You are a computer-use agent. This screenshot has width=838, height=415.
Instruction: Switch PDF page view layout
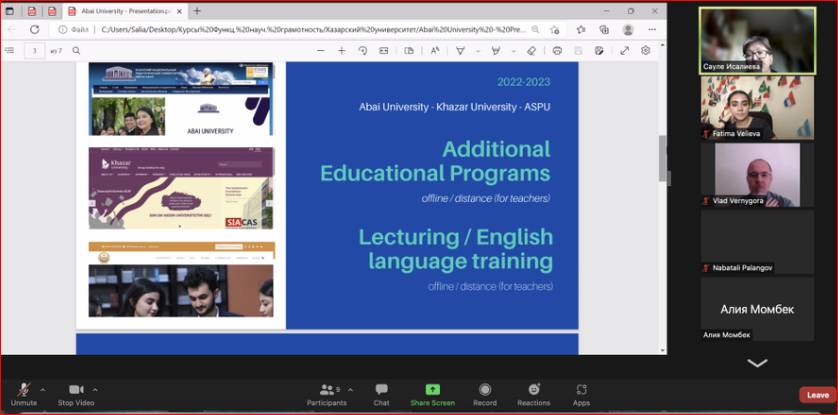click(x=409, y=51)
